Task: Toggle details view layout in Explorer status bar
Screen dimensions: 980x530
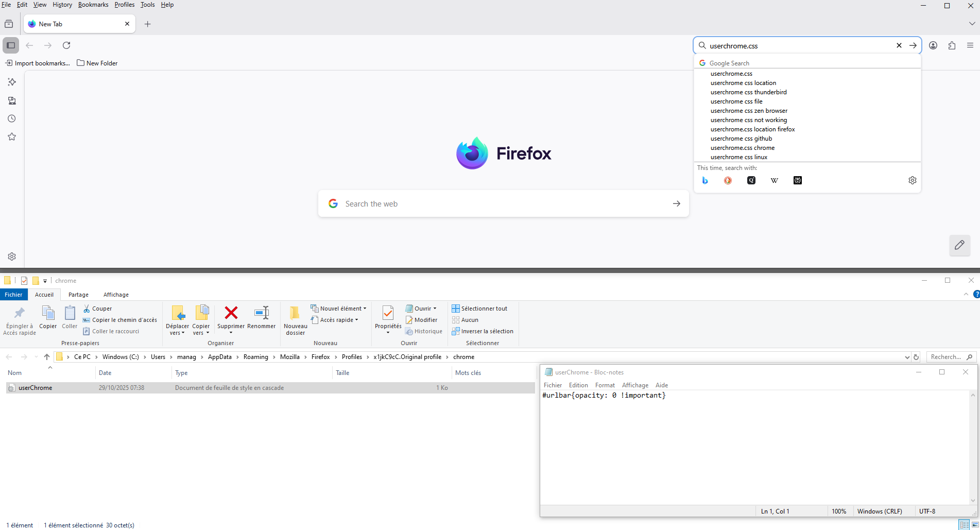Action: tap(964, 524)
